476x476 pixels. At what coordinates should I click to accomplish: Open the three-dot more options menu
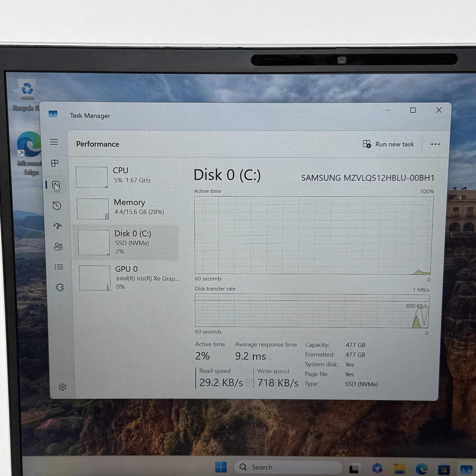tap(435, 144)
